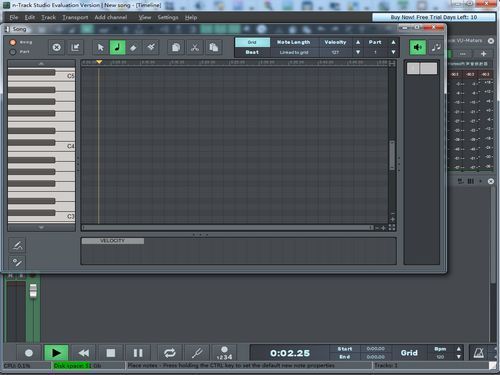Screen dimensions: 500x375
Task: Click the draw controller pencil icon
Action: 17,246
